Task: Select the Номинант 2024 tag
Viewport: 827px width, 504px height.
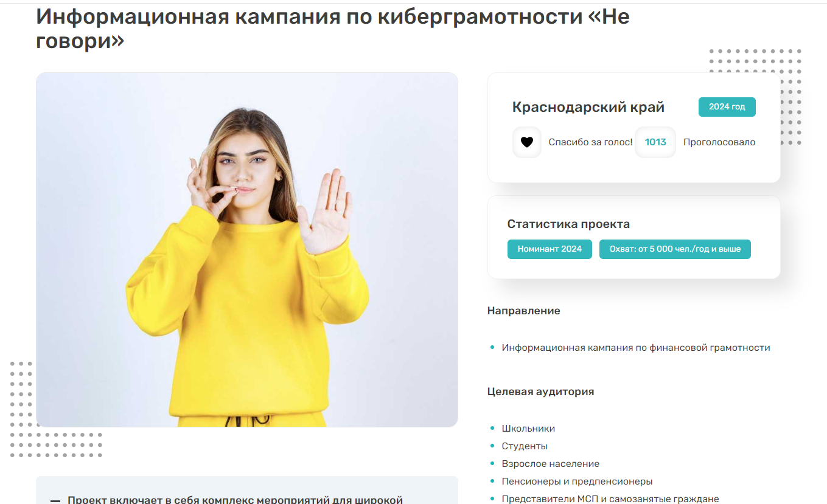Action: pos(550,249)
